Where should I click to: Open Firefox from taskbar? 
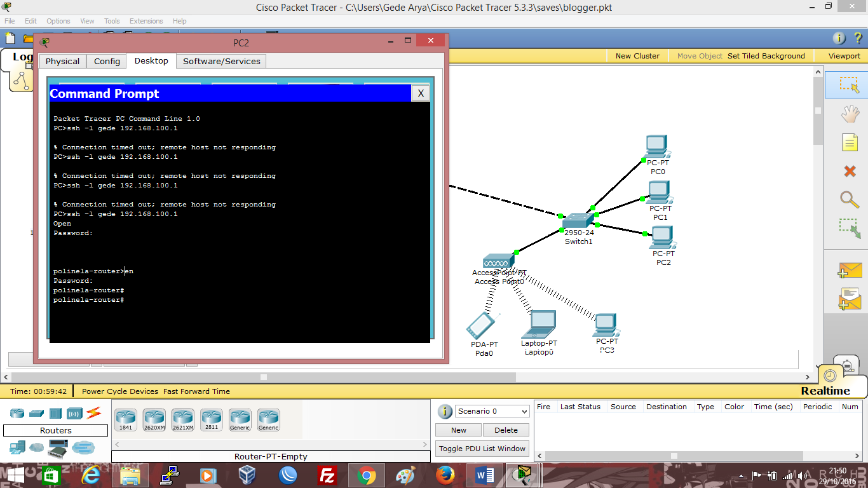[x=445, y=476]
